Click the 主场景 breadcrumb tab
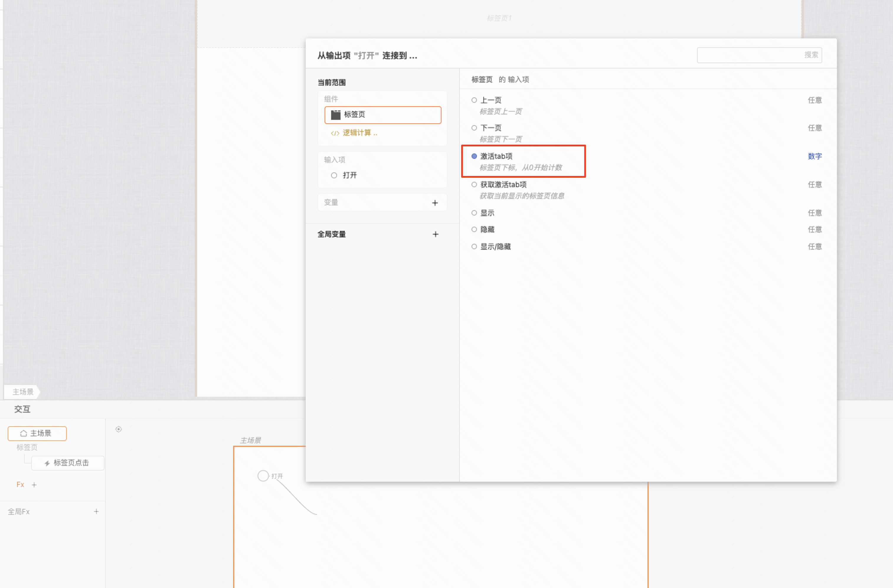 (22, 392)
